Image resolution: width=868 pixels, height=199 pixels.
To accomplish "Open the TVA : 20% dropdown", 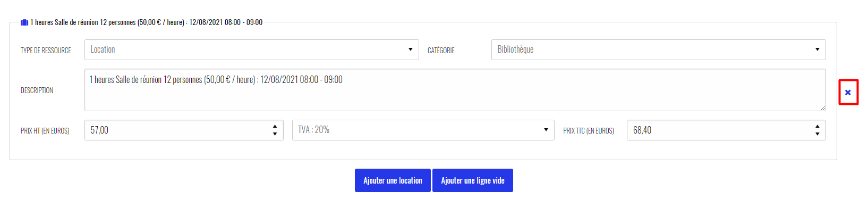I will 423,130.
